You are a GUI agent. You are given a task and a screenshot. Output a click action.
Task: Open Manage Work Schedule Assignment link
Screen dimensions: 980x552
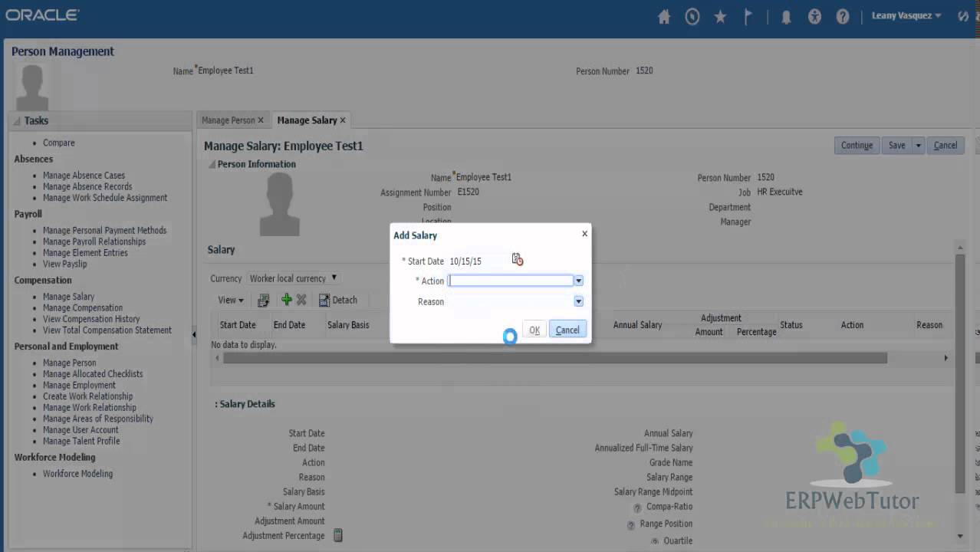point(105,198)
